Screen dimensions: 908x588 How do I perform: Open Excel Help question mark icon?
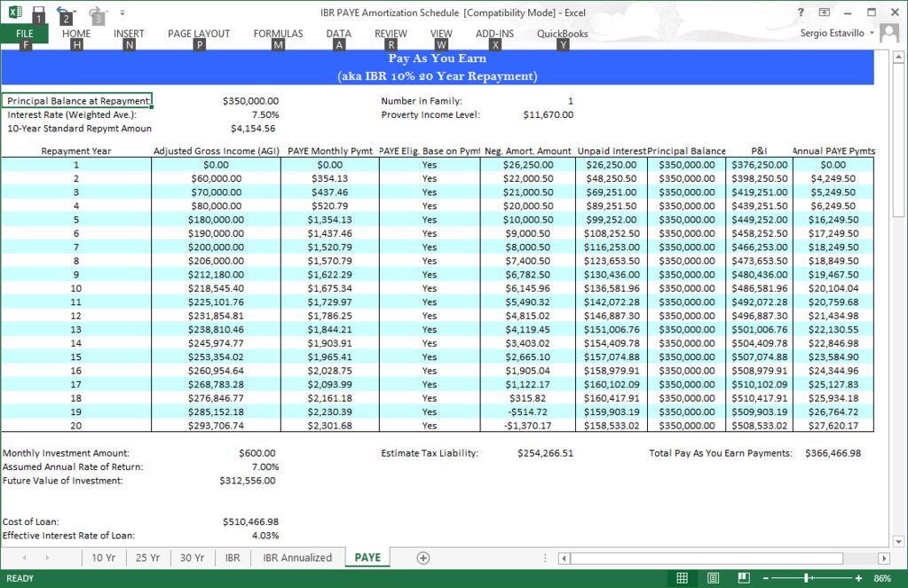point(801,12)
